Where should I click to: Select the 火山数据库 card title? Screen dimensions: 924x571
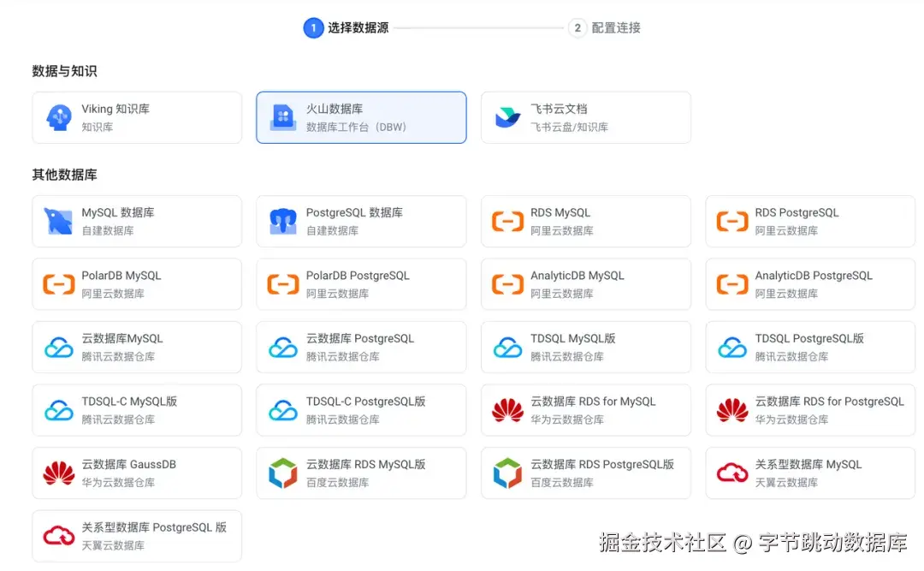[x=335, y=109]
